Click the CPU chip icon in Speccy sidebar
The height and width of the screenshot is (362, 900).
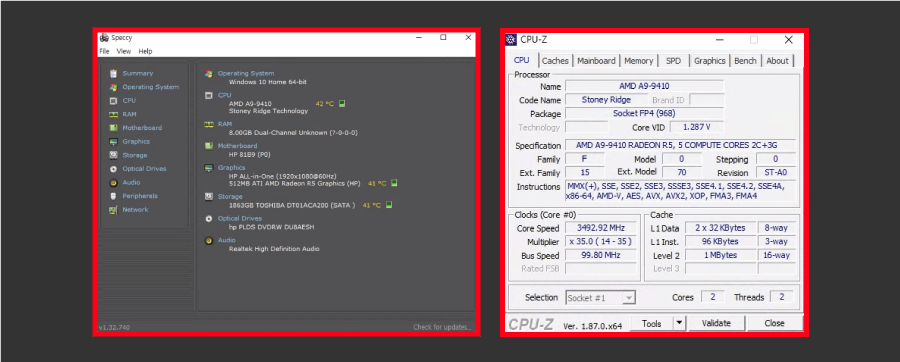click(x=113, y=100)
